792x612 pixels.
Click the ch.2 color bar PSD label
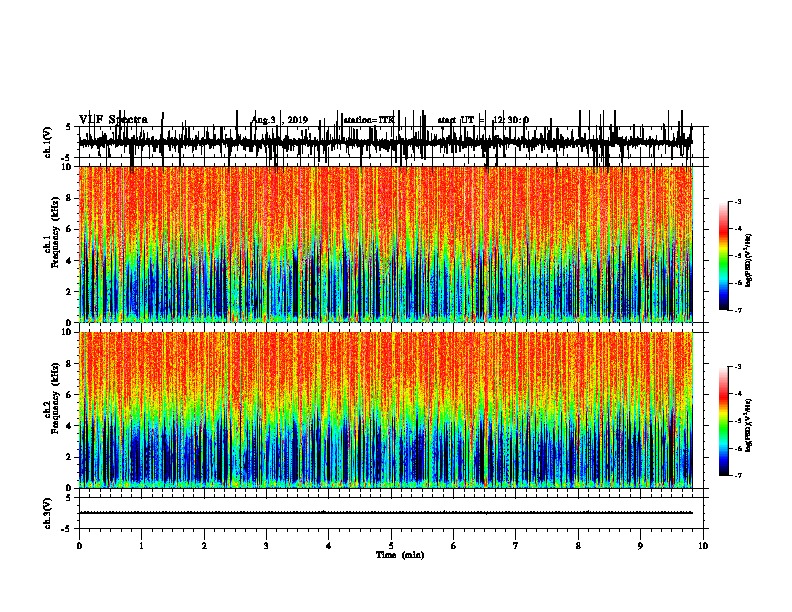tap(748, 425)
